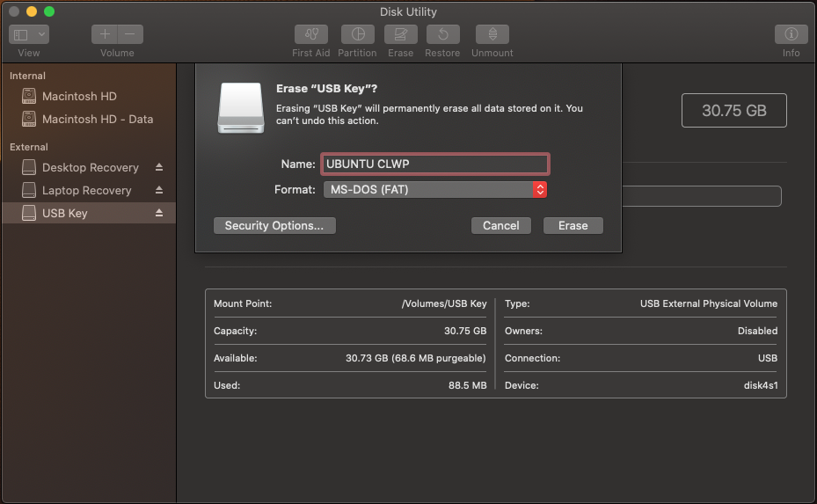The height and width of the screenshot is (504, 817).
Task: Select the Restore toolbar icon
Action: [442, 34]
